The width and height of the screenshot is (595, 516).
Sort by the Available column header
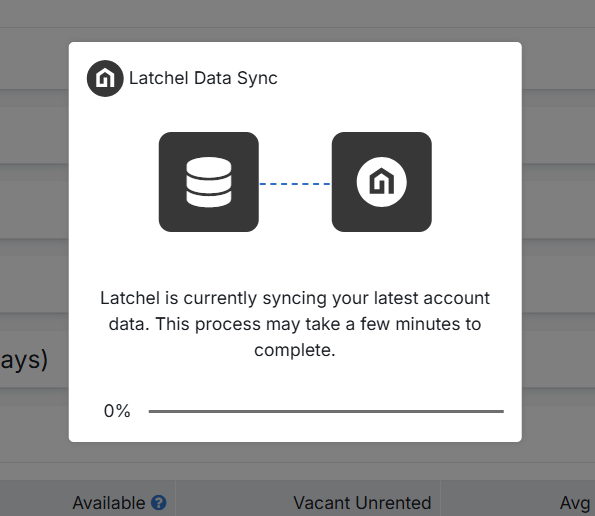pos(109,503)
